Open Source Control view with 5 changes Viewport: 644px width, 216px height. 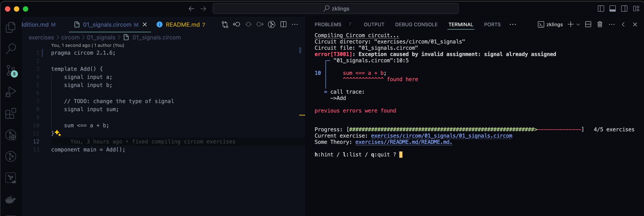click(x=11, y=71)
